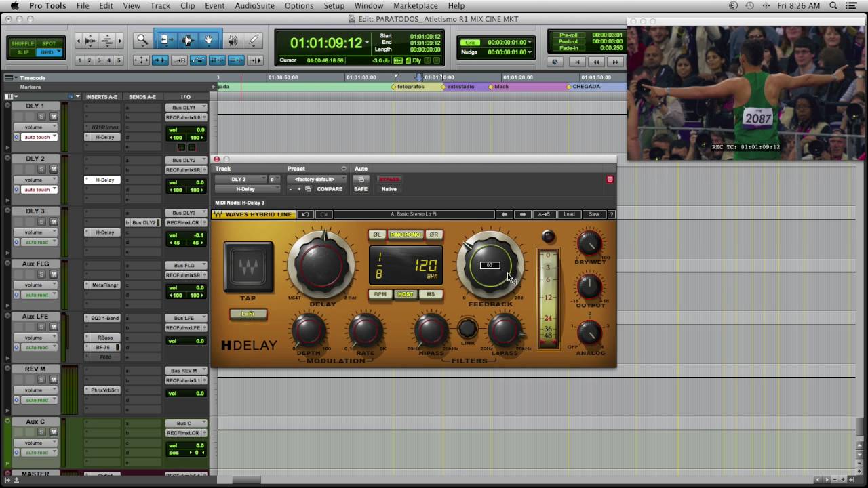Image resolution: width=868 pixels, height=488 pixels.
Task: Open Aux FLG auto read dropdown
Action: tap(40, 295)
